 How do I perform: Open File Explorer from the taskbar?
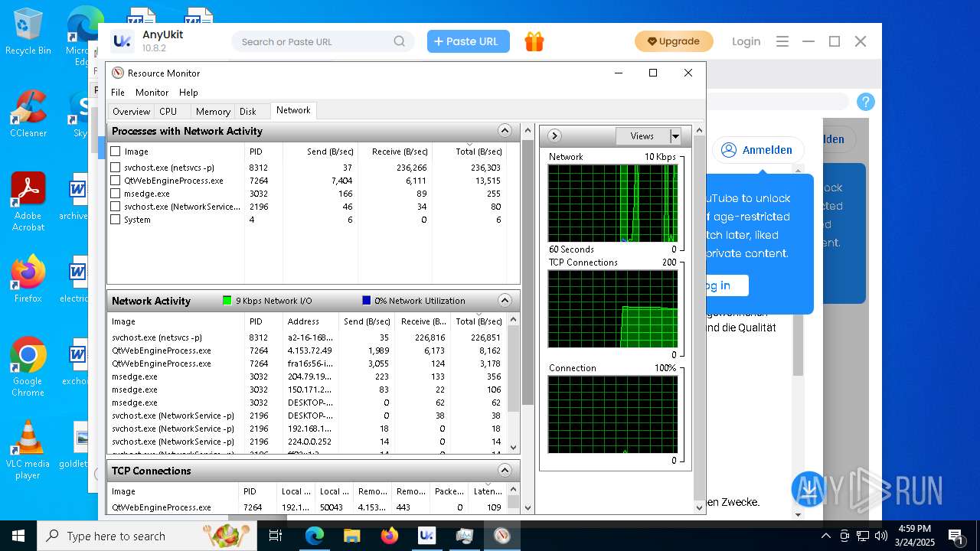point(352,536)
